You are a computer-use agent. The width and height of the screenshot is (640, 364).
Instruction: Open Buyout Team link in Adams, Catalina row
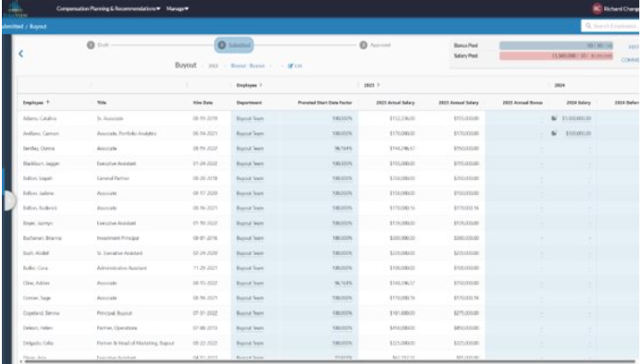250,118
